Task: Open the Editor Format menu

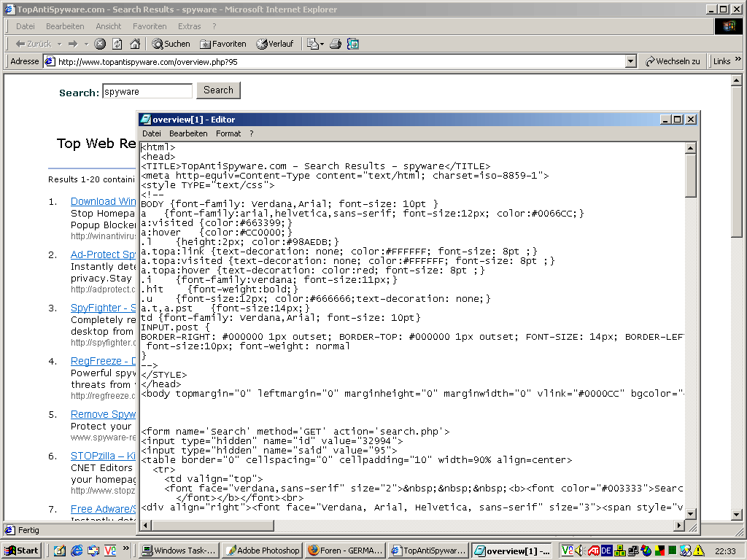Action: point(228,133)
